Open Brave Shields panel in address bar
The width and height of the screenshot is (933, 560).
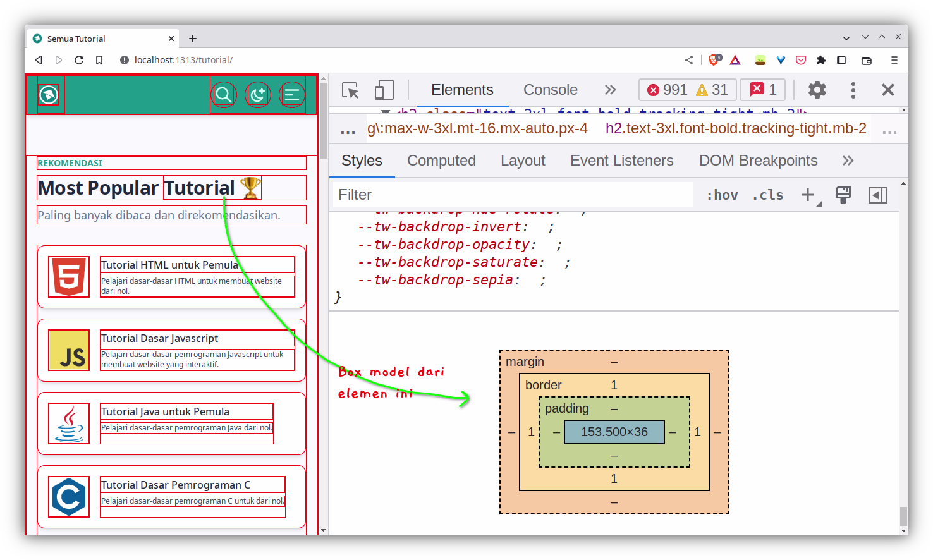click(714, 59)
